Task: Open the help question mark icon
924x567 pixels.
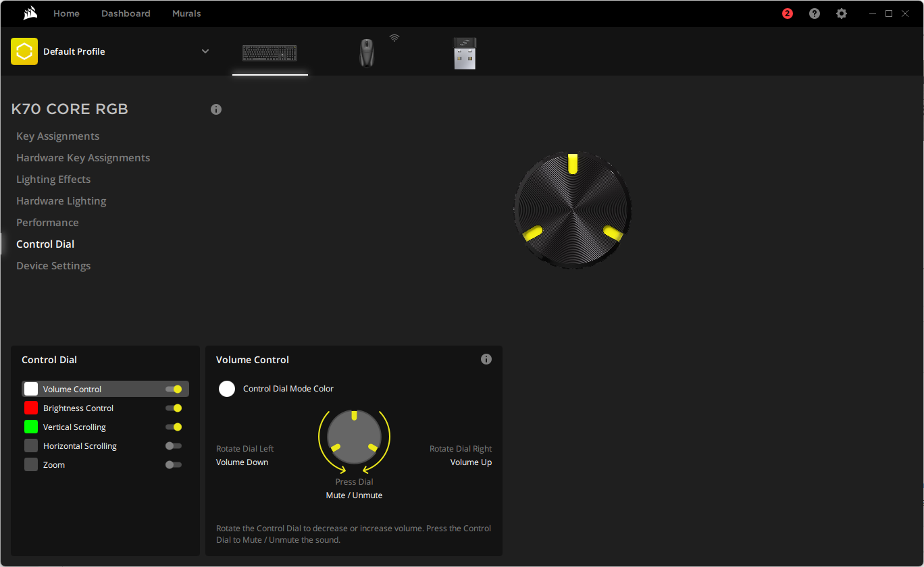Action: 815,13
